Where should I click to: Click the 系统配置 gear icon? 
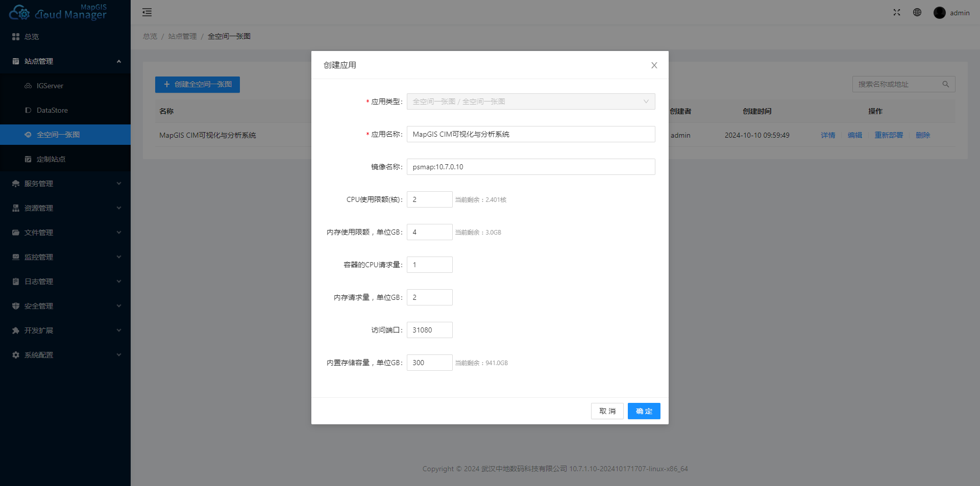pos(16,355)
